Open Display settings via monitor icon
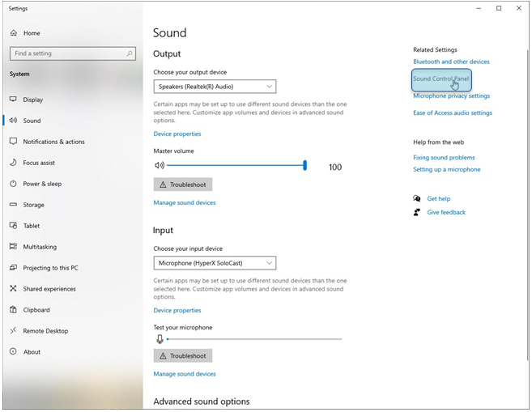This screenshot has width=532, height=412. point(14,100)
